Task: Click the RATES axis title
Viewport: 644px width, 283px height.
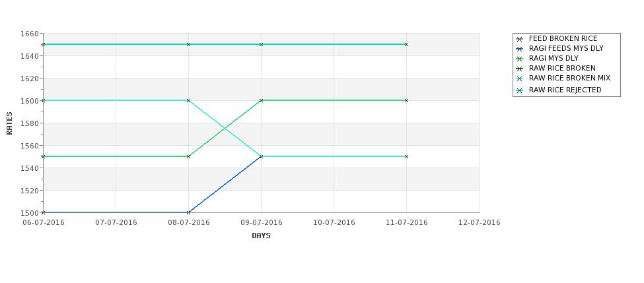Action: [9, 123]
